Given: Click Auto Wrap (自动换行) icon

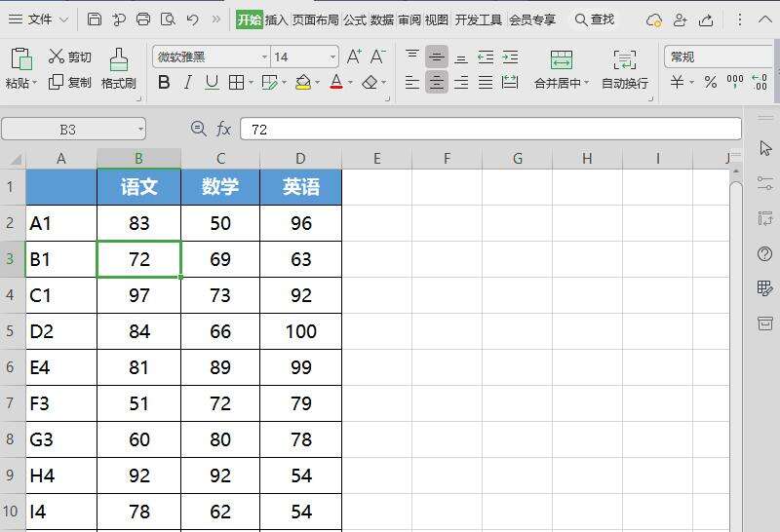Looking at the screenshot, I should tap(625, 59).
